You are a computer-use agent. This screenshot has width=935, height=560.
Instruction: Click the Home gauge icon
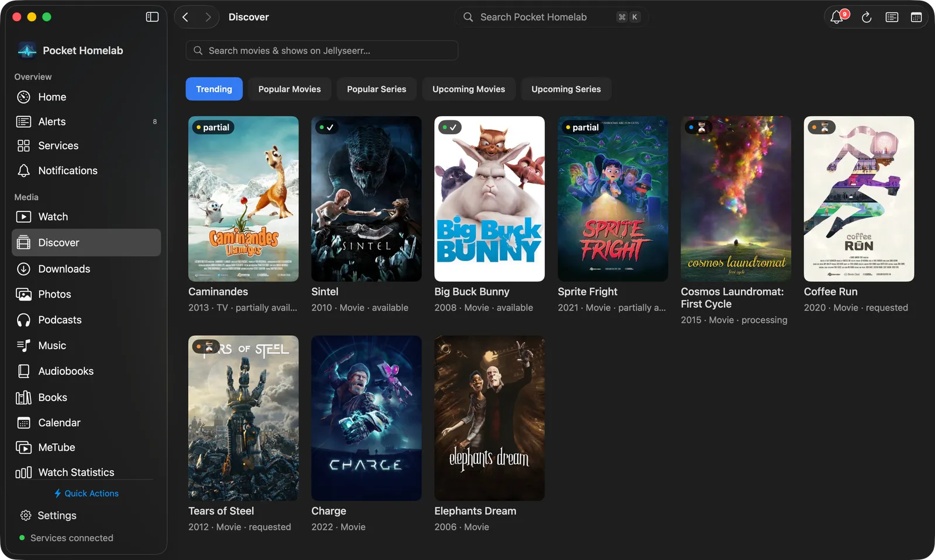23,97
